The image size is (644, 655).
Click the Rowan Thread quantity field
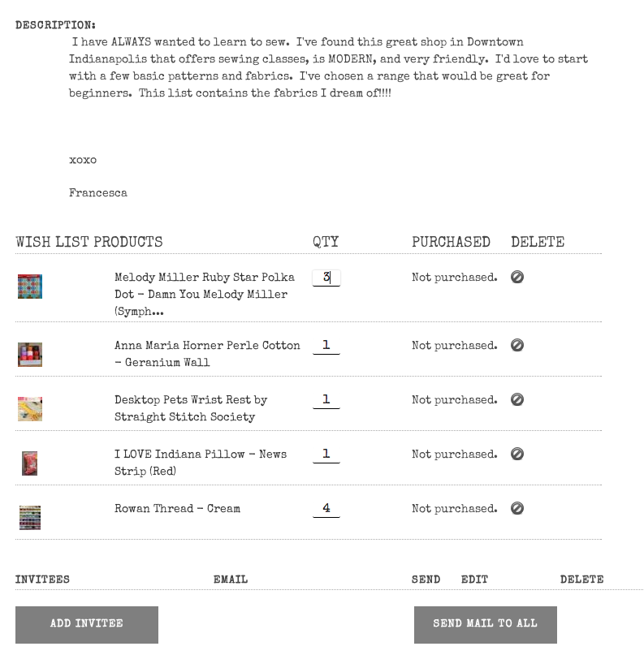click(326, 509)
